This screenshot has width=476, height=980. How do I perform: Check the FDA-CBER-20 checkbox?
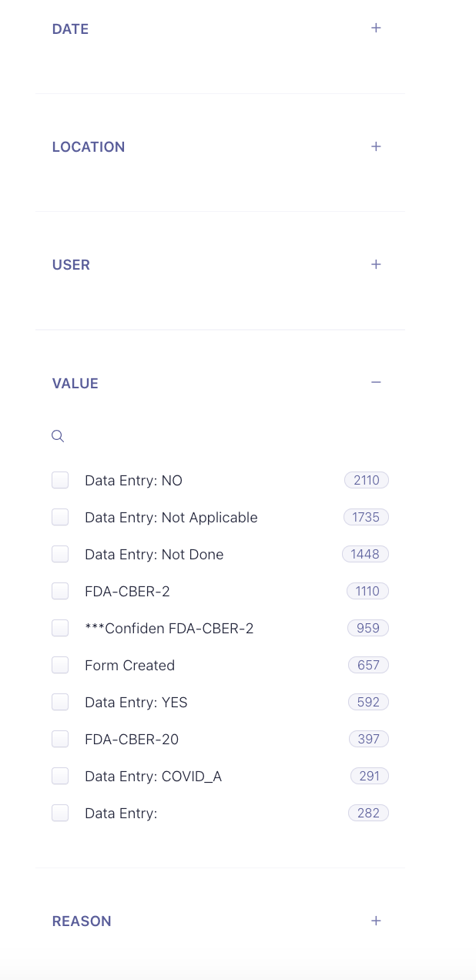pyautogui.click(x=60, y=739)
